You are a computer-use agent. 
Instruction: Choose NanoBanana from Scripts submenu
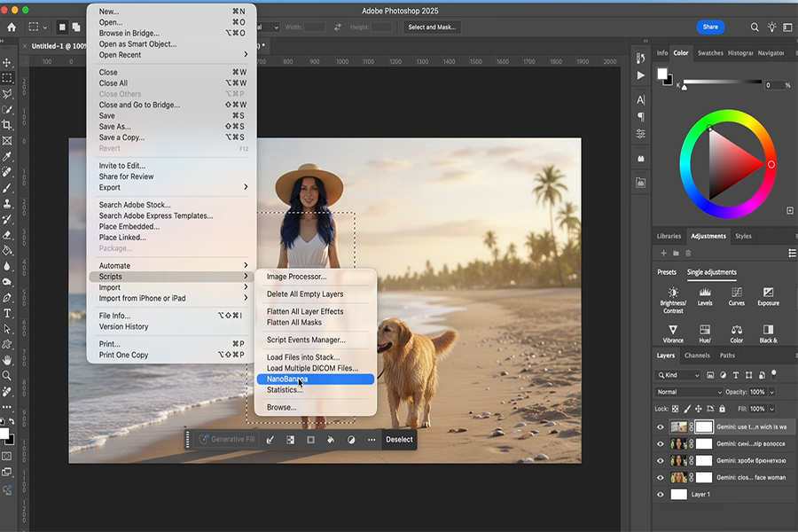coord(316,379)
